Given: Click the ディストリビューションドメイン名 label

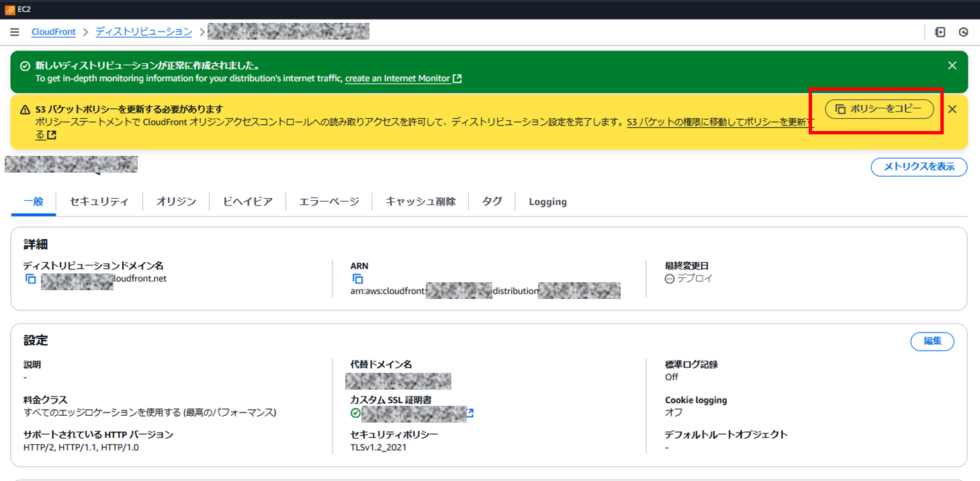Looking at the screenshot, I should (93, 266).
